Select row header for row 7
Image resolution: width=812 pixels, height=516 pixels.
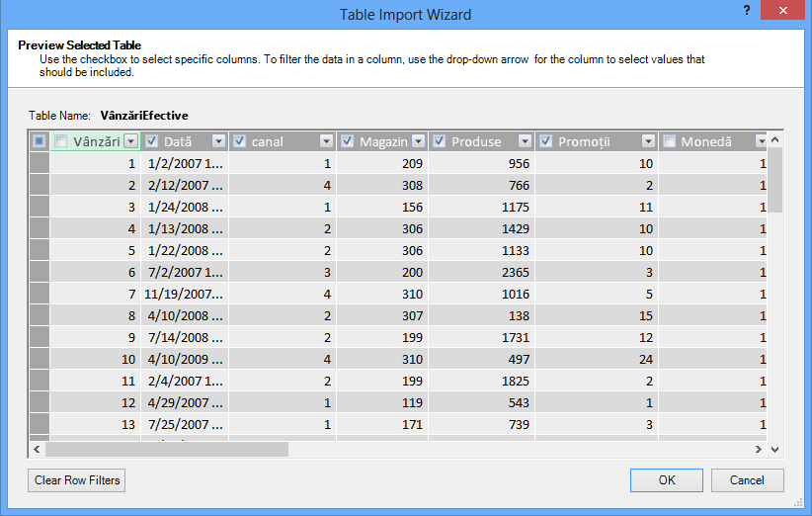coord(40,294)
